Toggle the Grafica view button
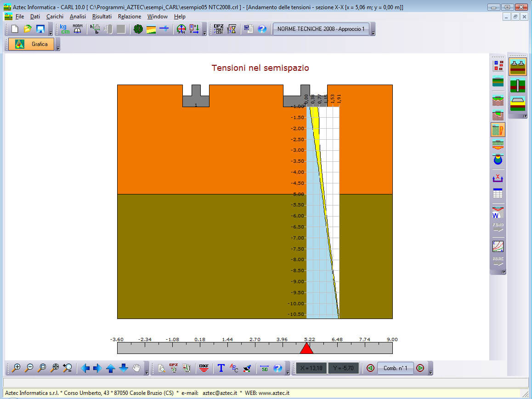The image size is (532, 399). click(31, 44)
